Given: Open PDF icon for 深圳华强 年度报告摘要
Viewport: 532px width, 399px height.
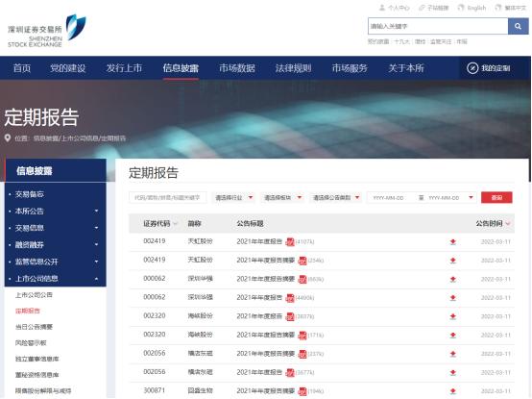Looking at the screenshot, I should (x=302, y=279).
